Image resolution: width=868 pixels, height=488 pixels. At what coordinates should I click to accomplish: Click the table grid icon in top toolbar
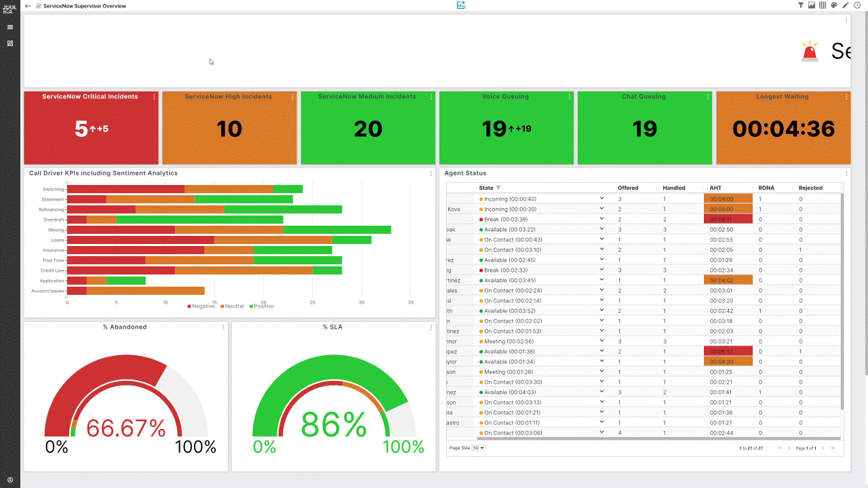823,5
